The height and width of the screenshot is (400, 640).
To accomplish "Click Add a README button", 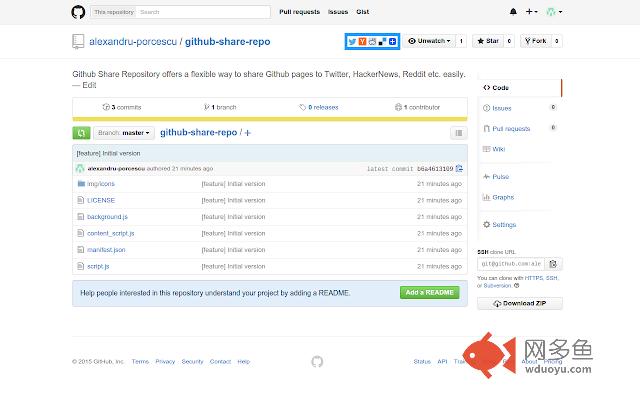I will click(x=429, y=292).
